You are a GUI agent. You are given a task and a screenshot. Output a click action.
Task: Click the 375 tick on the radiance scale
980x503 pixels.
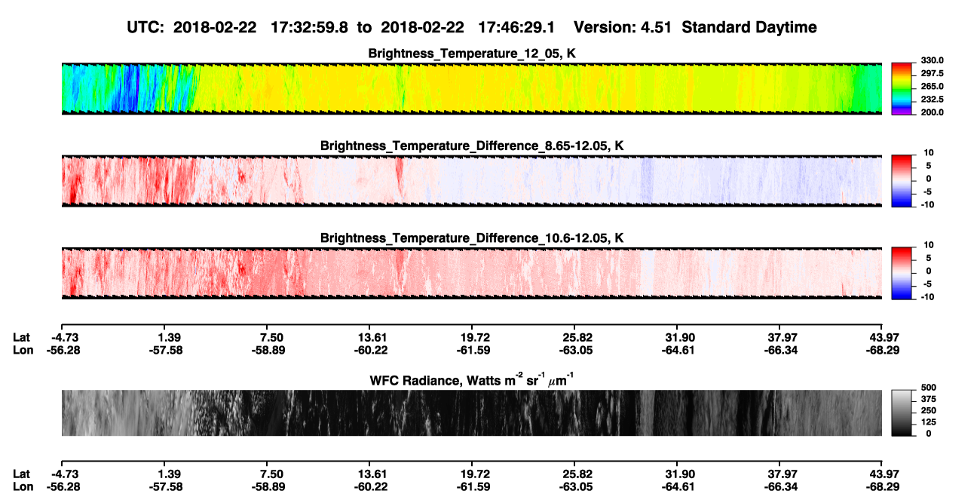[x=930, y=400]
